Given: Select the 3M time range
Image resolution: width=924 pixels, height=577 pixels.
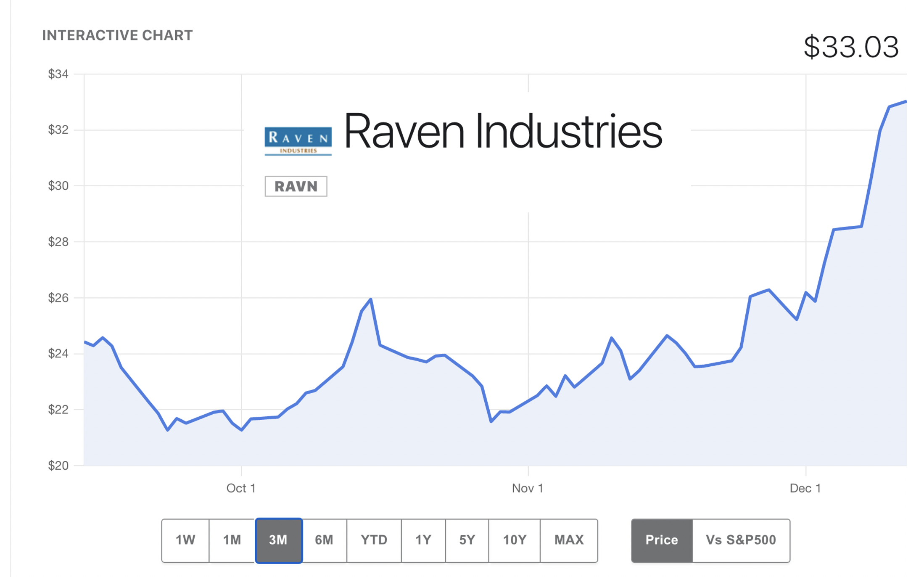Looking at the screenshot, I should 278,540.
